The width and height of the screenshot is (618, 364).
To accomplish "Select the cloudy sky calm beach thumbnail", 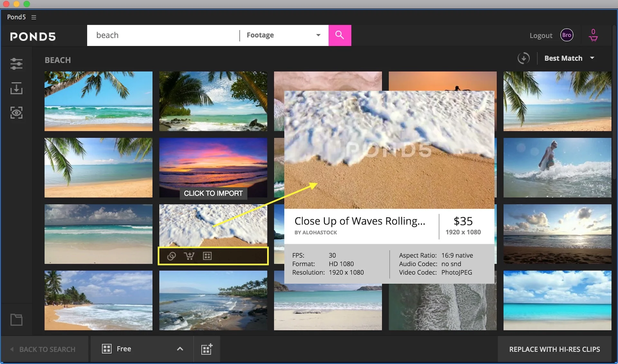I will click(x=98, y=234).
